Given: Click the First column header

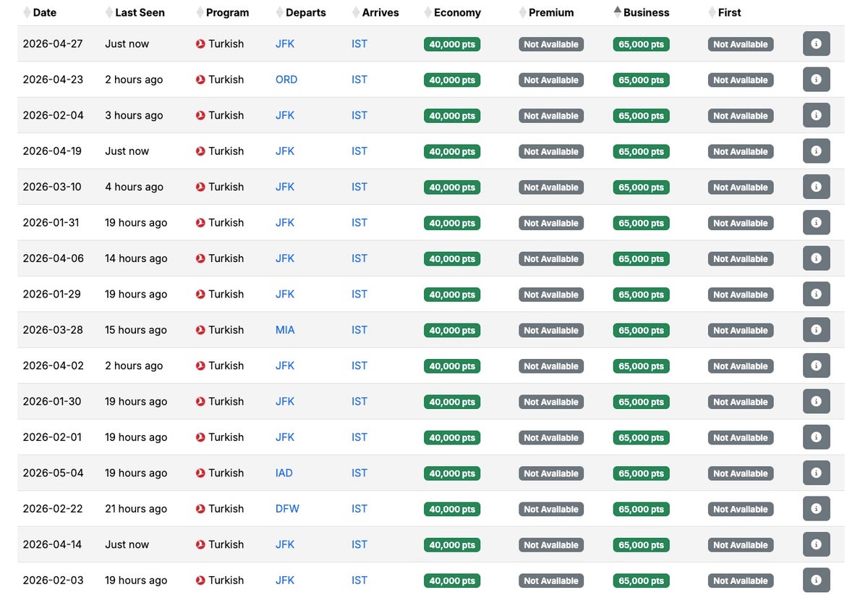Looking at the screenshot, I should pos(729,12).
